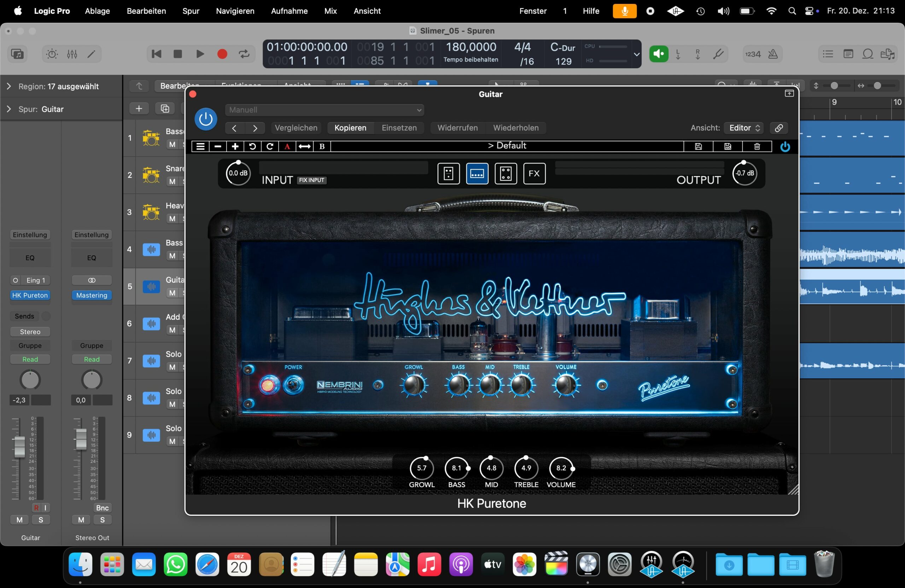Open the Aufnahme menu

290,11
